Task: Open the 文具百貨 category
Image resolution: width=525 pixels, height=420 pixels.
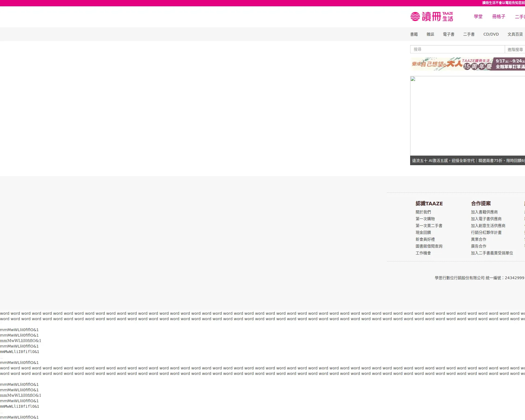Action: (515, 34)
